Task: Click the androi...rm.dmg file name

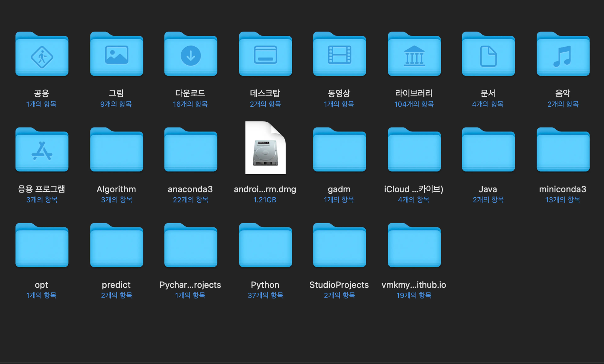Action: (265, 189)
